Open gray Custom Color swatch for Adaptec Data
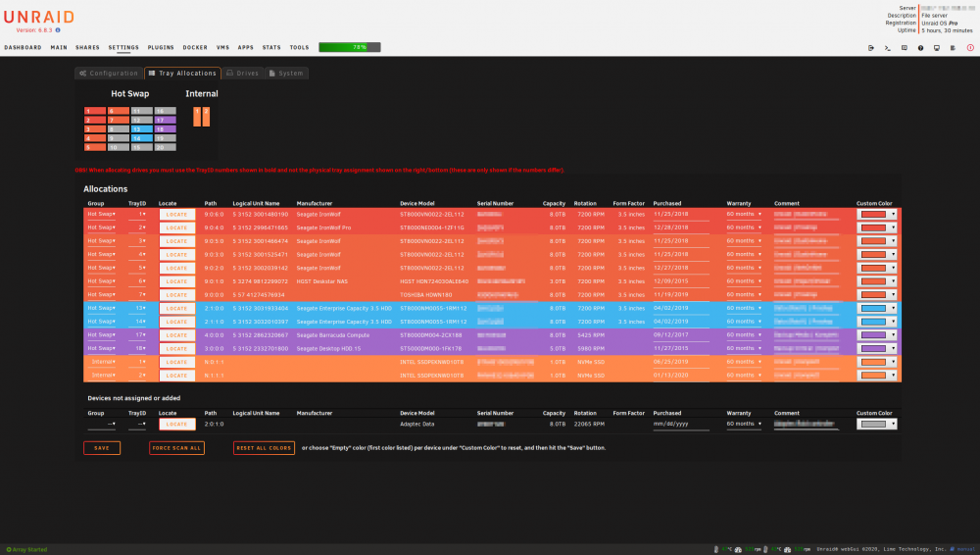Viewport: 980px width, 555px height. pyautogui.click(x=877, y=425)
